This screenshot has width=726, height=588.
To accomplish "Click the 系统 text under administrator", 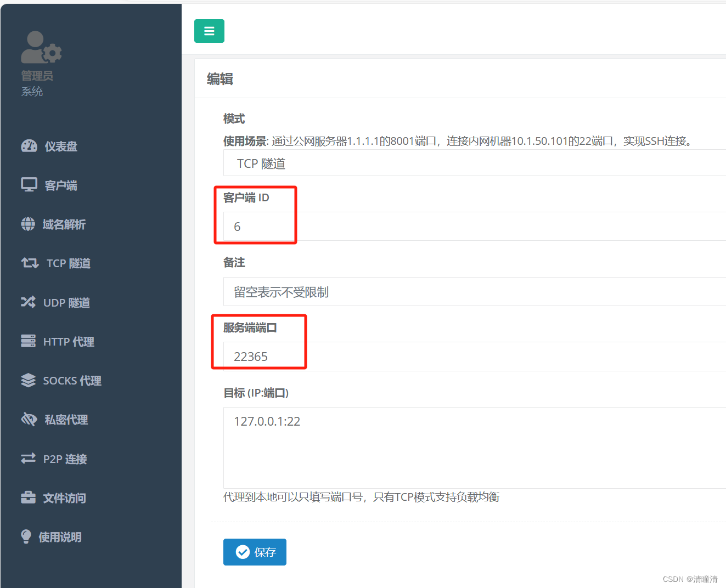I will coord(32,91).
